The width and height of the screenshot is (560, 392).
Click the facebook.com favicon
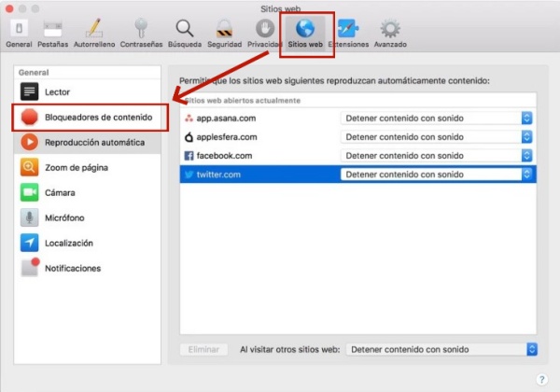click(189, 156)
